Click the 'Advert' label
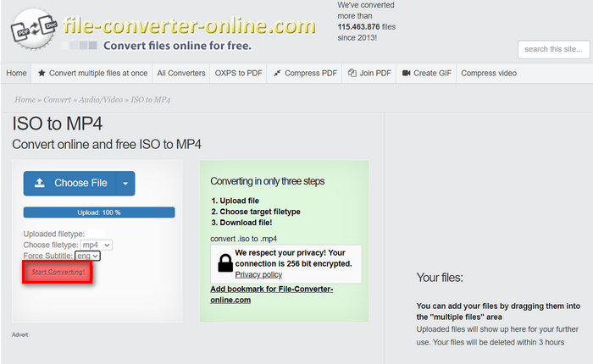 point(20,334)
